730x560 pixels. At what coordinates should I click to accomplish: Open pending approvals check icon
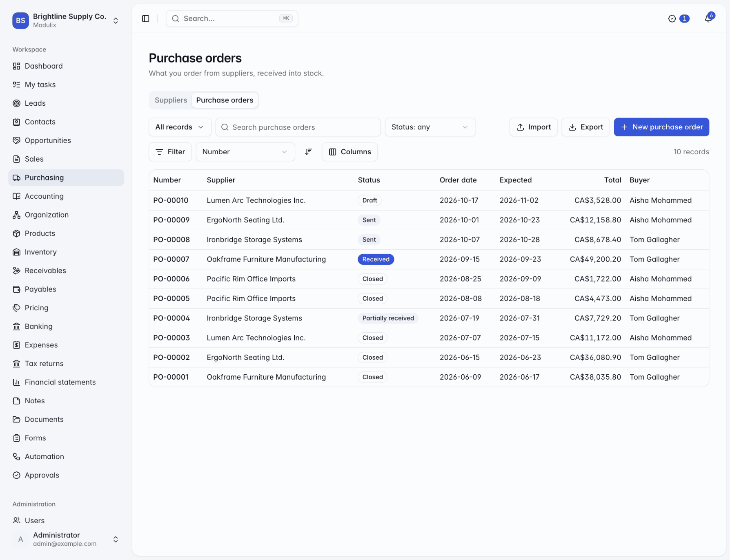672,19
